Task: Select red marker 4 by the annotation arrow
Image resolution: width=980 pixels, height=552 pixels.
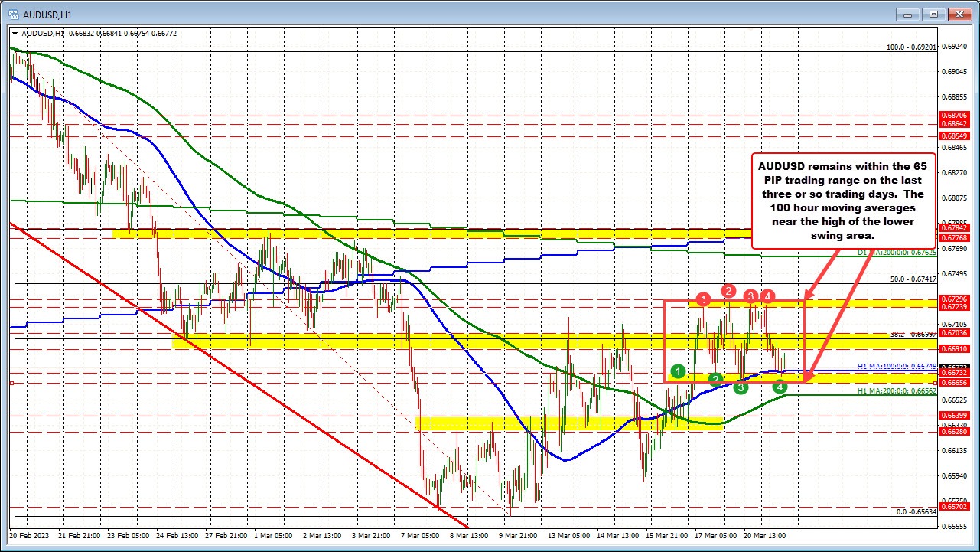Action: [x=768, y=296]
